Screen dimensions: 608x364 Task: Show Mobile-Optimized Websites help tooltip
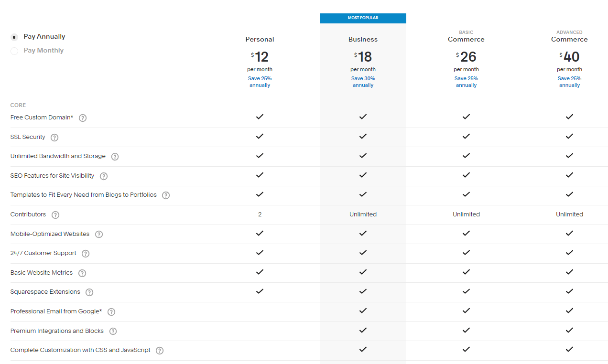(x=99, y=235)
